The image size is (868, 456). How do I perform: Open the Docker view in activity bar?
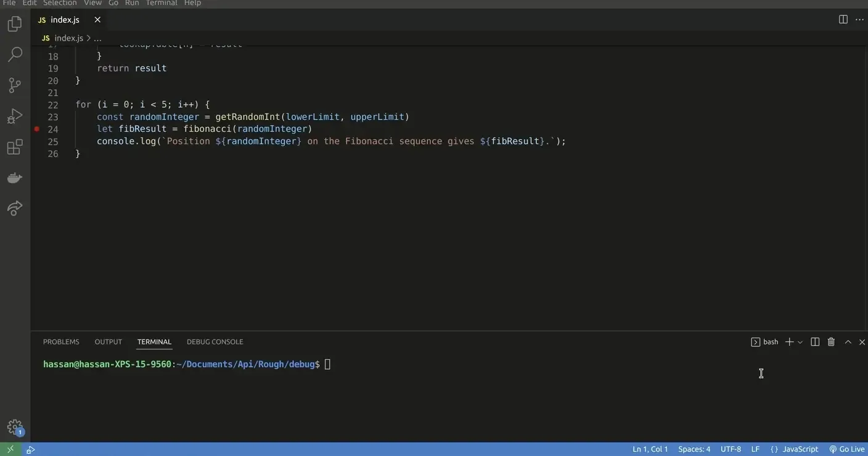15,178
